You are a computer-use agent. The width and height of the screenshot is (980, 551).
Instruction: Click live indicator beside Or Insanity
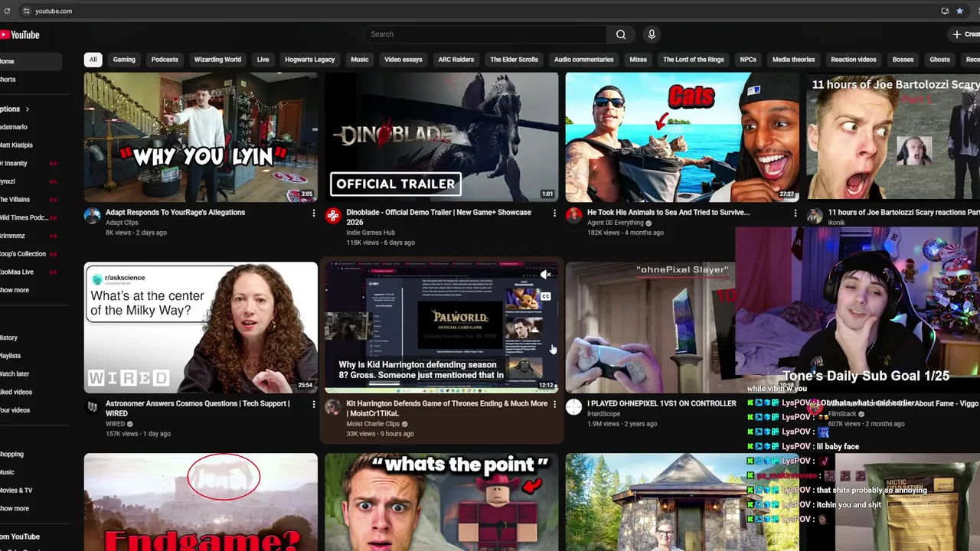[53, 164]
